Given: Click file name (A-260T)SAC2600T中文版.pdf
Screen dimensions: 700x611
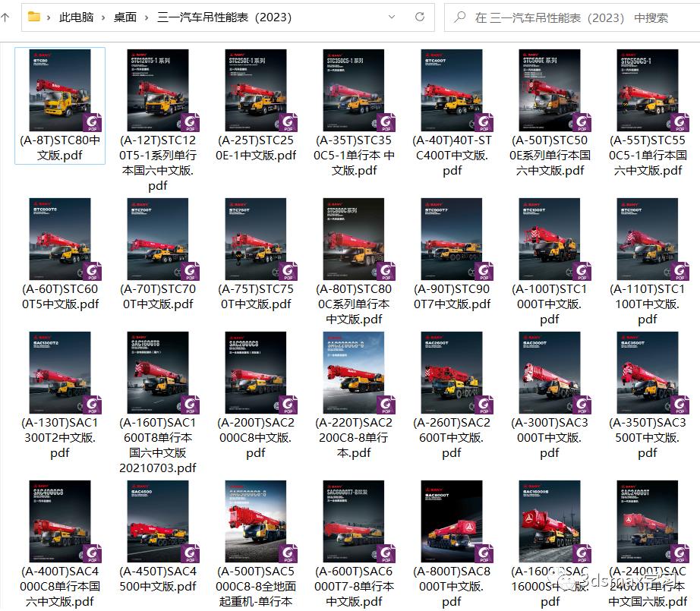Looking at the screenshot, I should click(452, 437).
